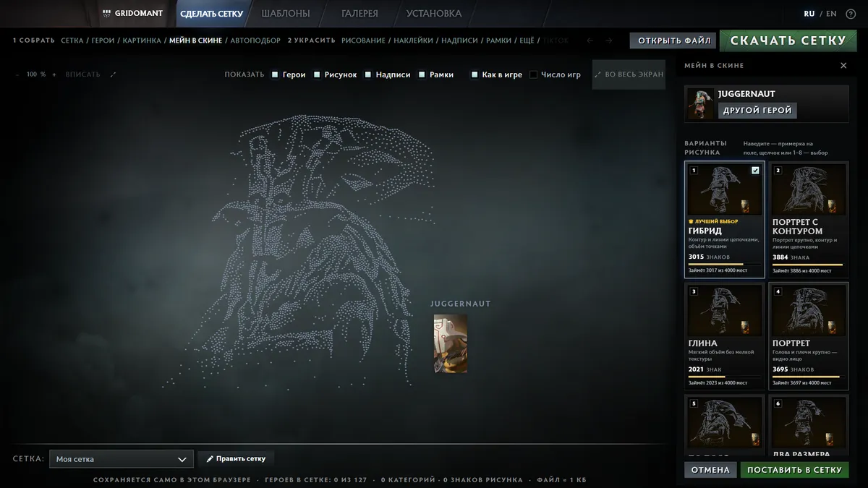
Task: Select variant 1 Гибрид thumbnail
Action: pos(725,189)
